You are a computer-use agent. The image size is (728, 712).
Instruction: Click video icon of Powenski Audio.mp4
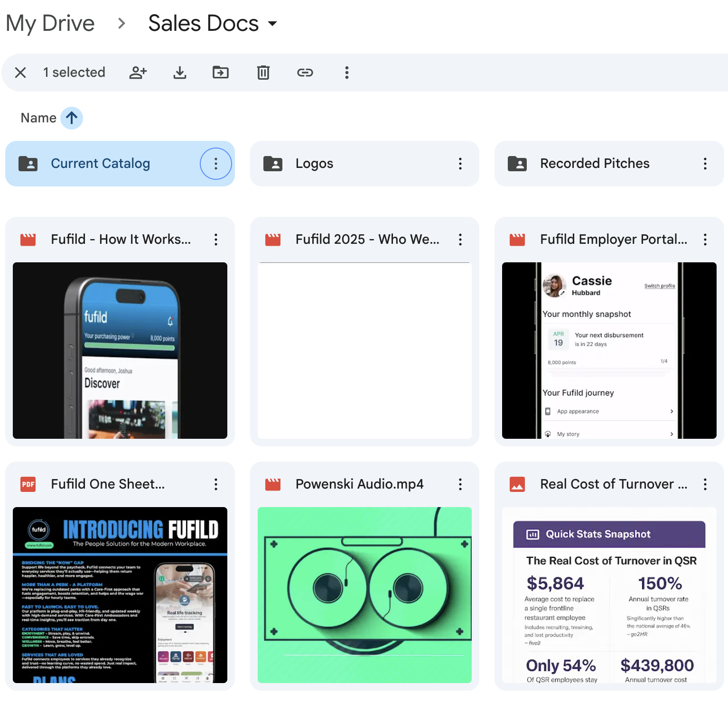pyautogui.click(x=273, y=484)
